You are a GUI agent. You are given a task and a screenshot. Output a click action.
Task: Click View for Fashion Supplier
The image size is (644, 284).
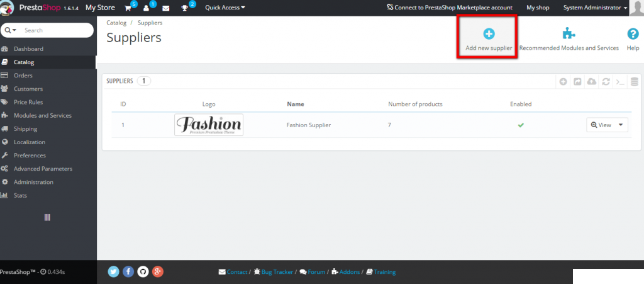(601, 125)
